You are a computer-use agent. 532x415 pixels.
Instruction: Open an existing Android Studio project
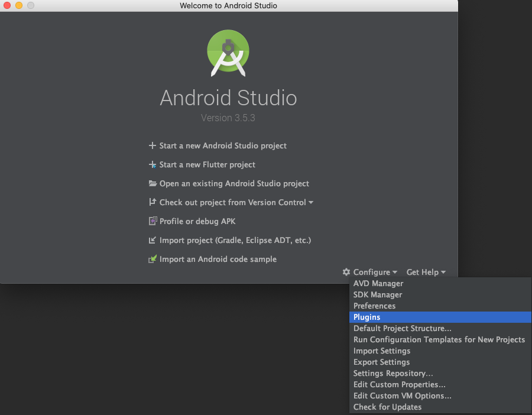tap(234, 184)
